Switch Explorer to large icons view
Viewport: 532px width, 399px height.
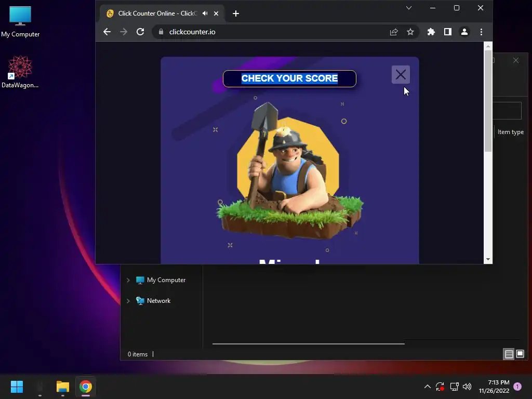pos(520,354)
